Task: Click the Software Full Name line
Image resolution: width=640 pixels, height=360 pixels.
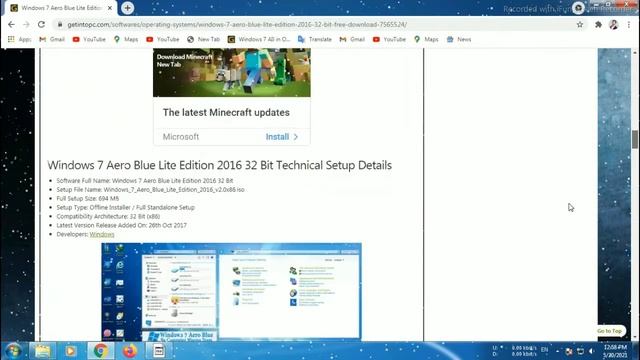Action: (145, 180)
